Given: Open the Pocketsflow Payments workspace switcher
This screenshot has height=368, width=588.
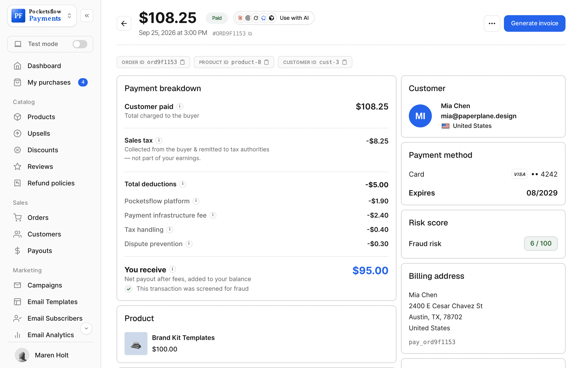Looking at the screenshot, I should click(x=42, y=16).
